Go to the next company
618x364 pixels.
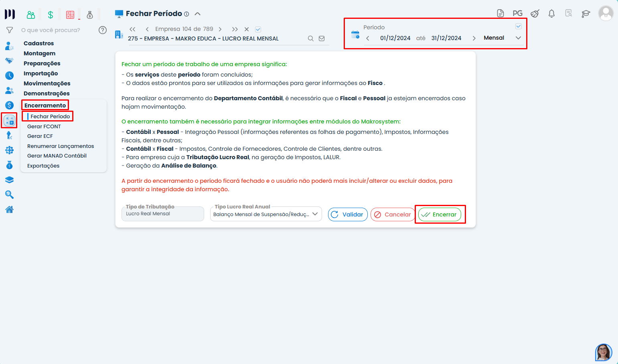pos(220,29)
